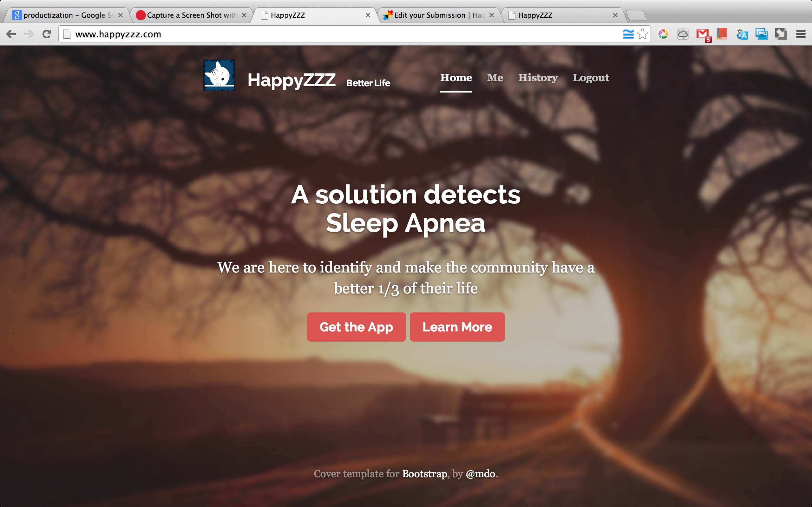Click the blue image viewer extension icon

point(761,34)
